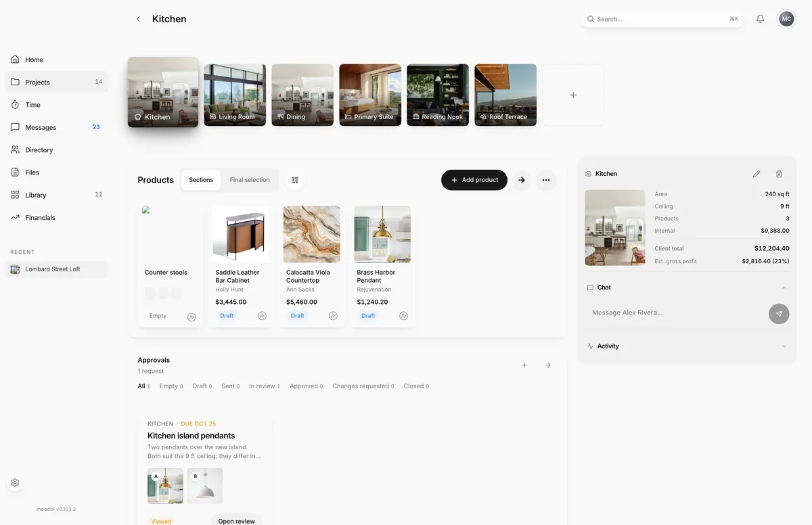Image resolution: width=812 pixels, height=525 pixels.
Task: Select the Roof Terrace room thumbnail
Action: click(505, 95)
